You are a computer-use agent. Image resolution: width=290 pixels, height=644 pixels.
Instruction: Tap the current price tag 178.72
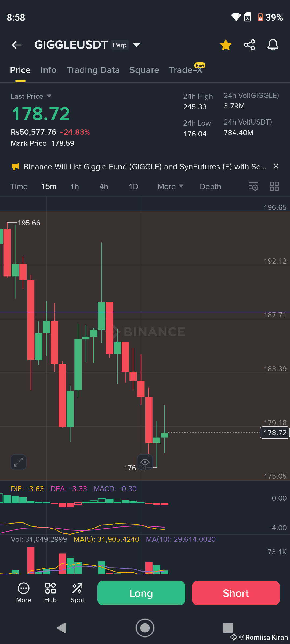tap(275, 433)
